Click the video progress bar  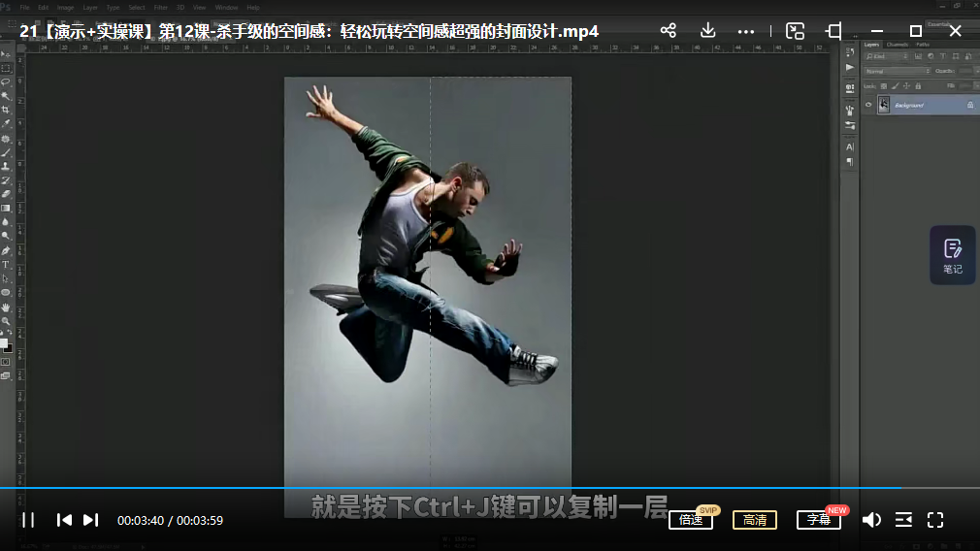(x=490, y=487)
